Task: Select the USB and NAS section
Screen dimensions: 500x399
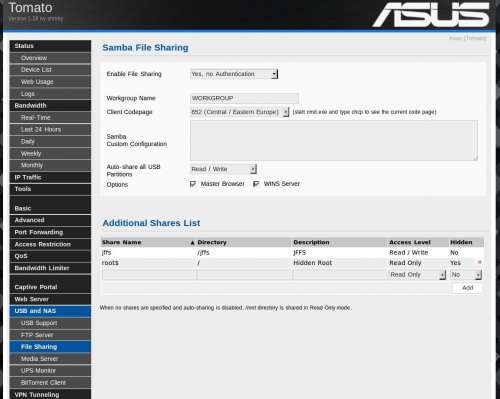Action: tap(50, 311)
